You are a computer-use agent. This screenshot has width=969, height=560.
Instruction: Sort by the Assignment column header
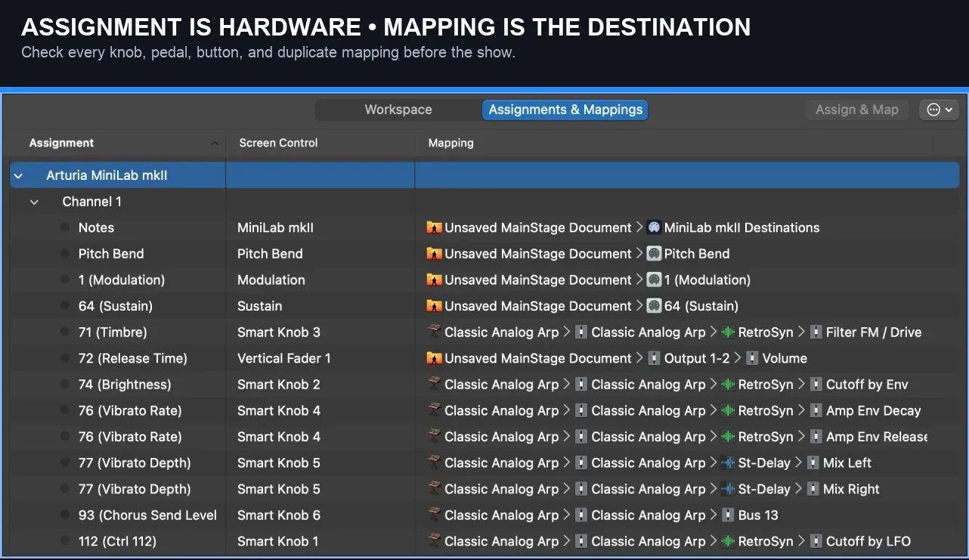pyautogui.click(x=61, y=143)
